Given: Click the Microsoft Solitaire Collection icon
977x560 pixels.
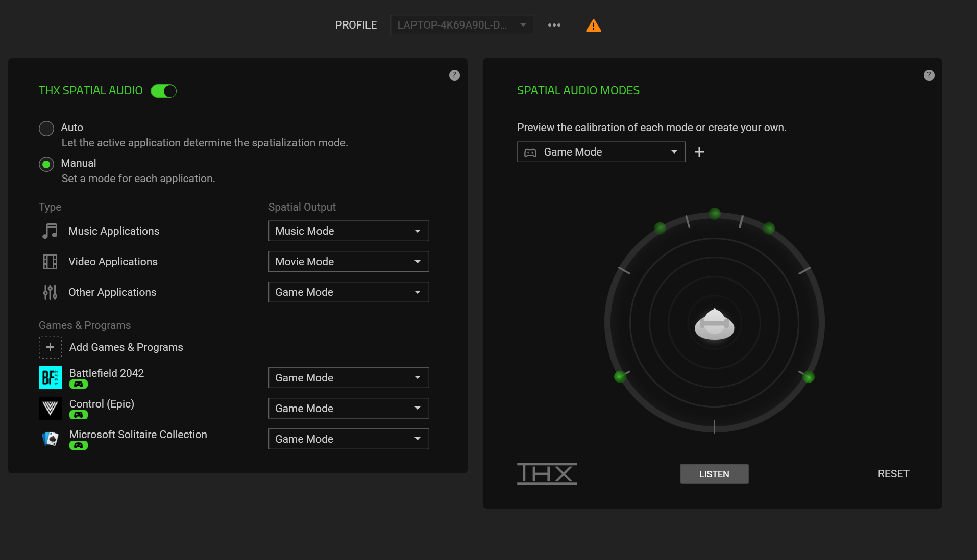Looking at the screenshot, I should (50, 439).
